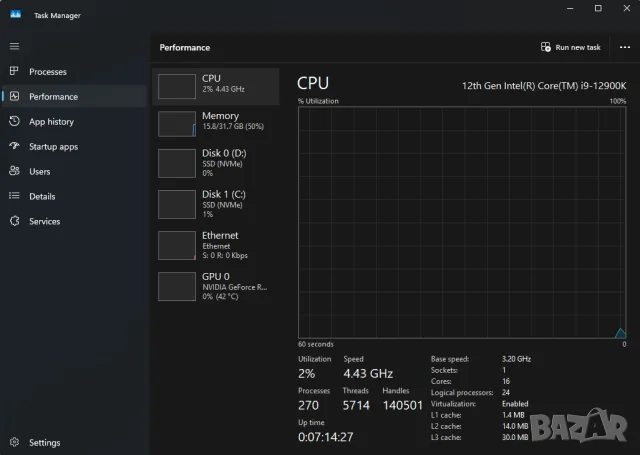Open the Processes page

74,71
